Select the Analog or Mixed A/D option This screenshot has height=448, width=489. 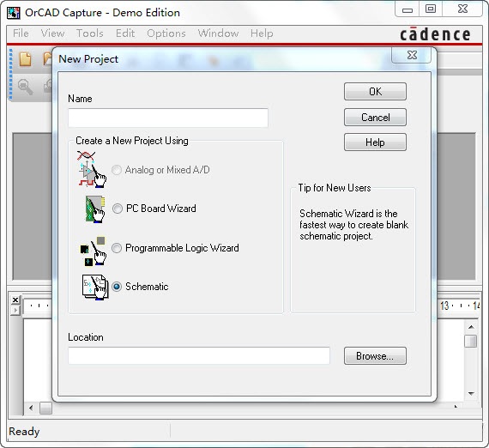point(117,170)
